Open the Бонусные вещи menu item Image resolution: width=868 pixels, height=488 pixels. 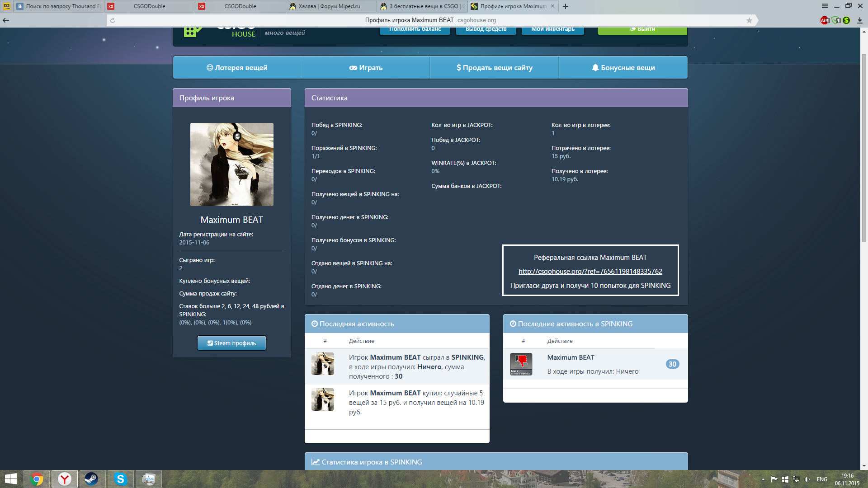pyautogui.click(x=623, y=68)
